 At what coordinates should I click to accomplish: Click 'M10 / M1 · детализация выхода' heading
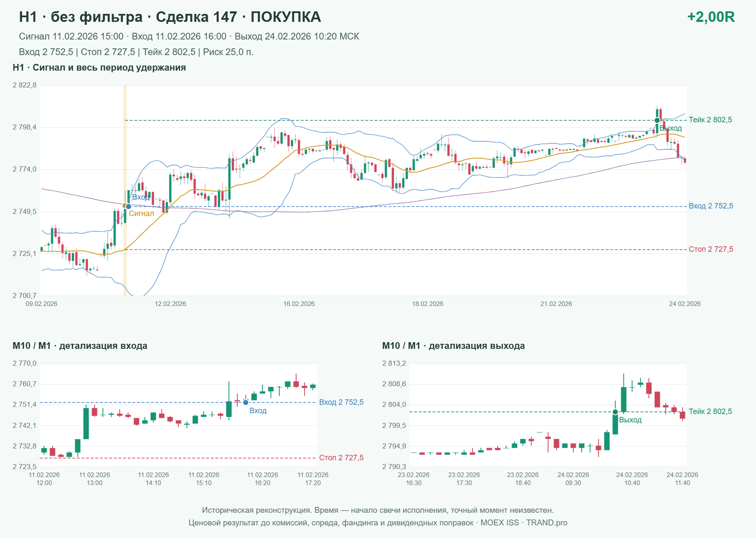[454, 346]
